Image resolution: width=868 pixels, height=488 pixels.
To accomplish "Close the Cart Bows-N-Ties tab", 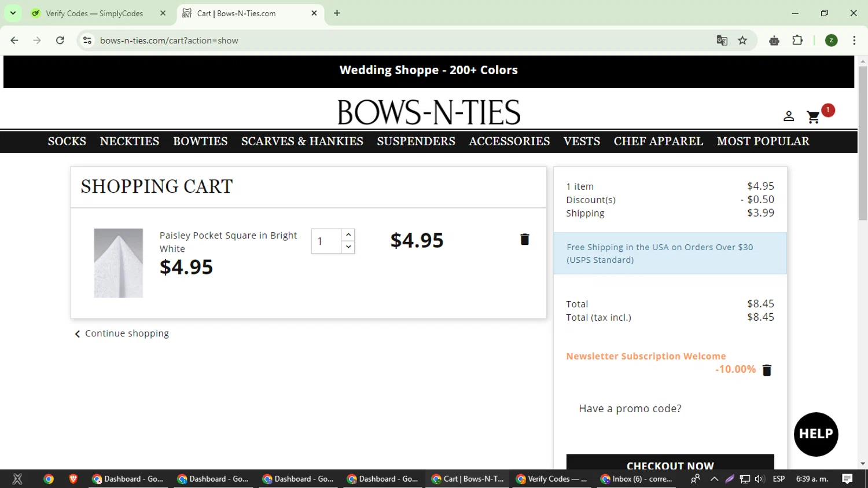I will click(x=314, y=13).
